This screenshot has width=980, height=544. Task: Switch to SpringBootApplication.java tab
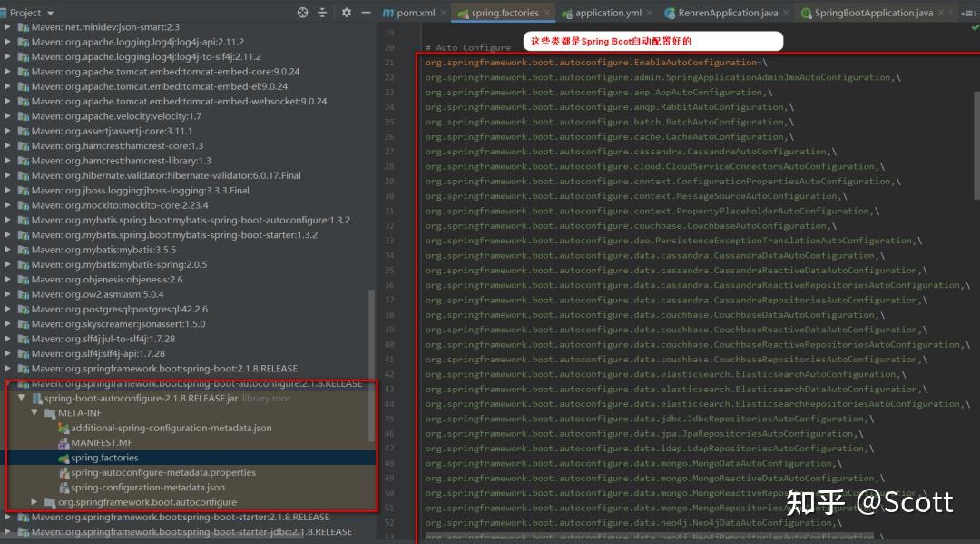point(867,13)
